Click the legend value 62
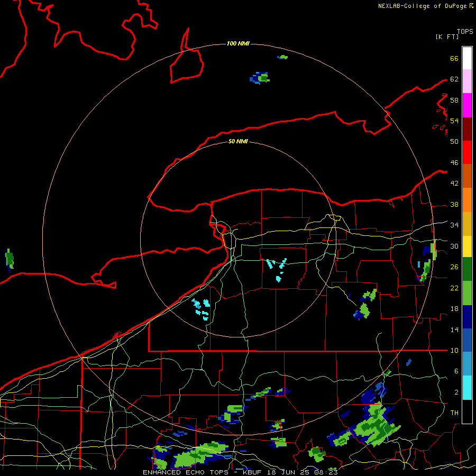This screenshot has height=476, width=476. 454,79
